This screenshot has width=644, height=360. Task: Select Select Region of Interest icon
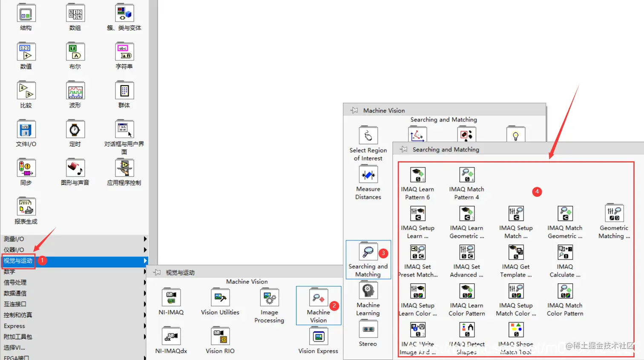[368, 136]
